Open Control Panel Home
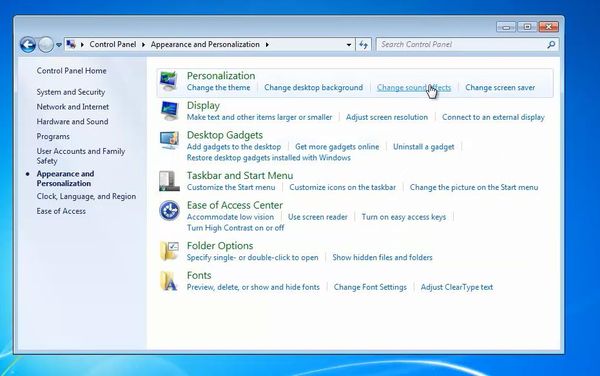600x376 pixels. click(x=72, y=71)
